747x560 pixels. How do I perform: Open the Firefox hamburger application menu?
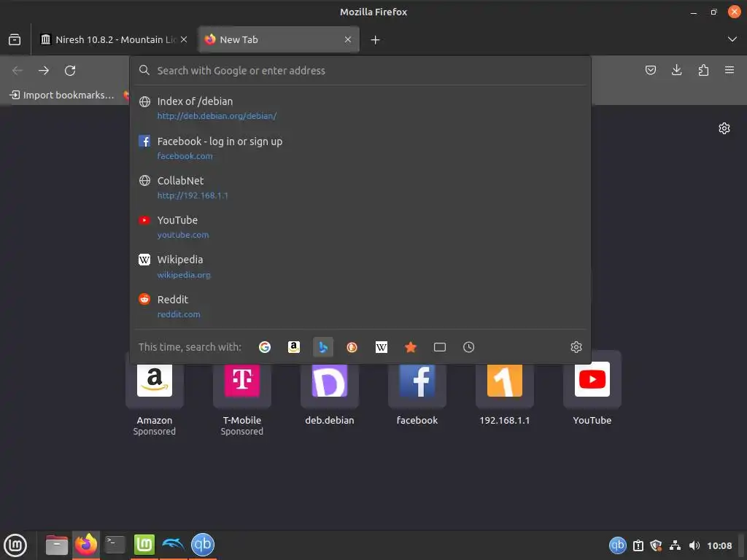tap(729, 71)
